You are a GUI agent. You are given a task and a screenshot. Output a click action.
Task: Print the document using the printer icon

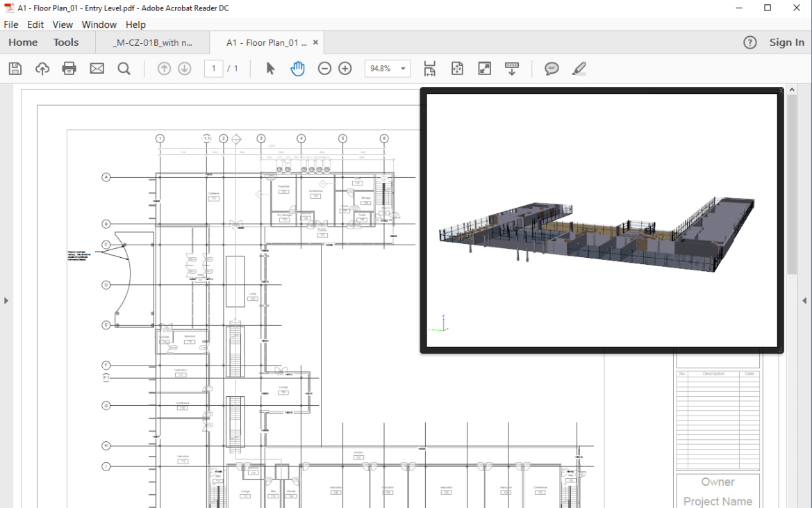click(69, 69)
